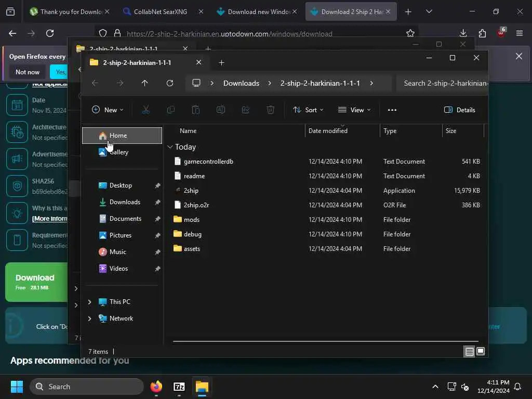
Task: Switch to large thumbnails view icon
Action: coord(481,351)
